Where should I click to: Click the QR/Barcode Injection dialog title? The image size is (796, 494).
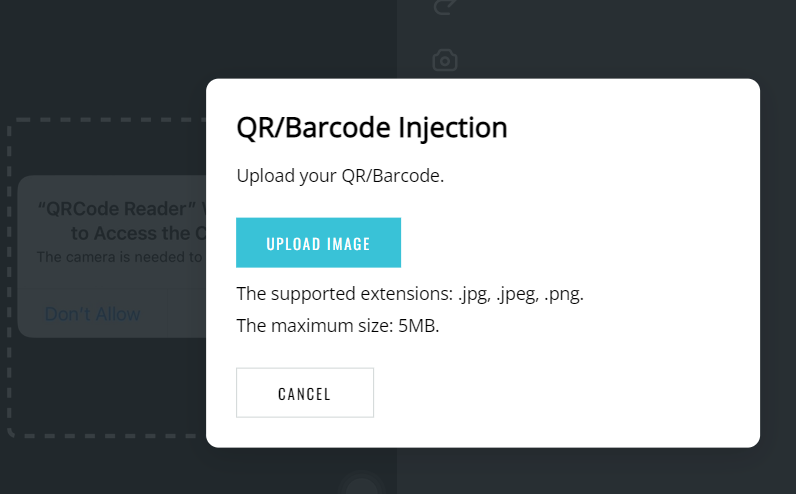(x=372, y=127)
